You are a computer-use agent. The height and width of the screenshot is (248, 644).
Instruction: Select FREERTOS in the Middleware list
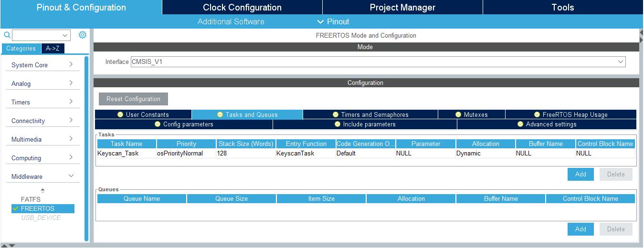pyautogui.click(x=43, y=208)
